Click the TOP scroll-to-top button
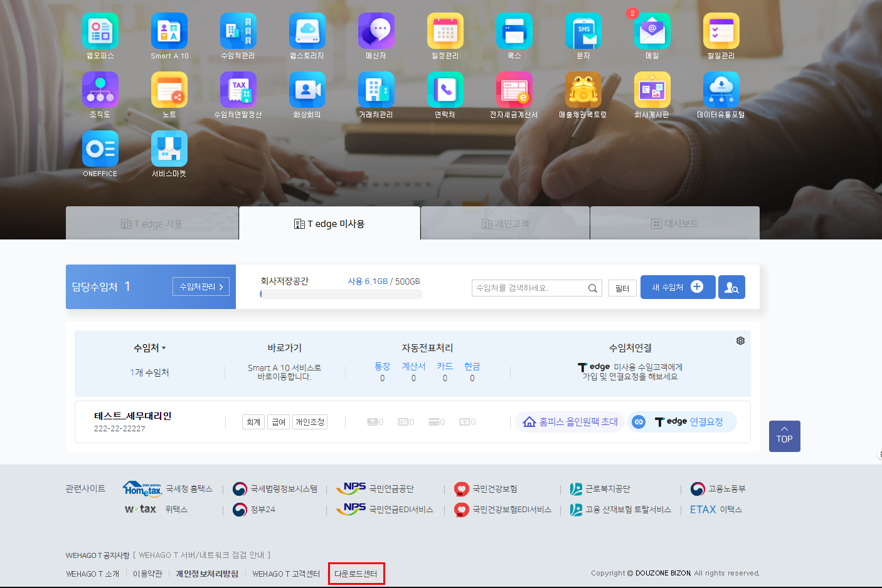 pyautogui.click(x=784, y=436)
